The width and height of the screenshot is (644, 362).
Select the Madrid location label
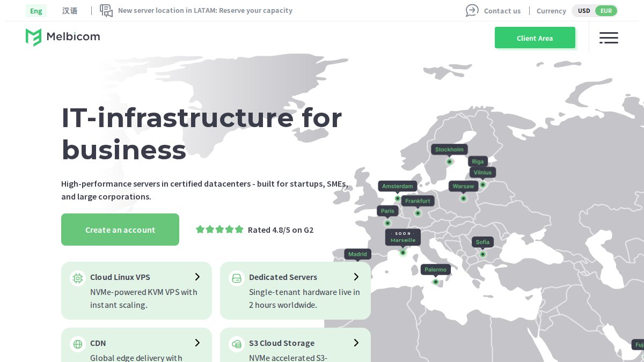click(357, 254)
